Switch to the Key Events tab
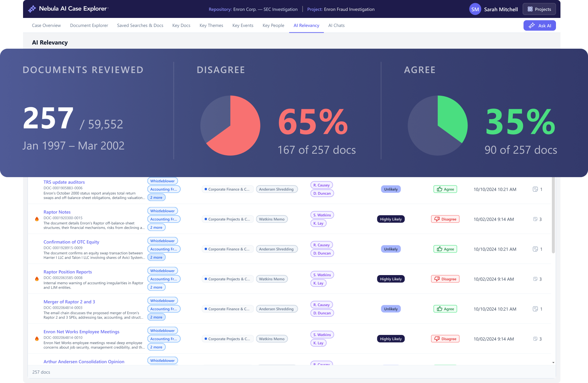The height and width of the screenshot is (383, 588). point(243,25)
